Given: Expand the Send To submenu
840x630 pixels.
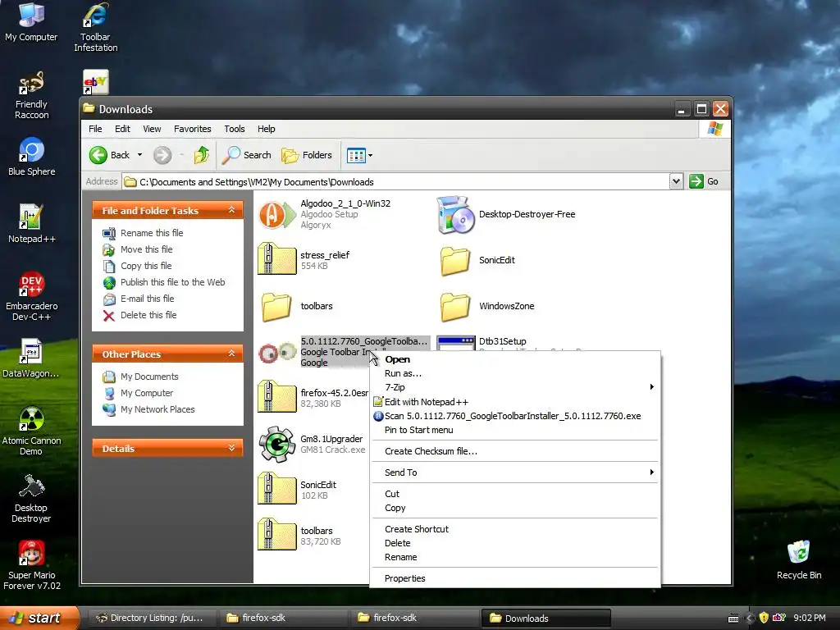Looking at the screenshot, I should coord(515,472).
